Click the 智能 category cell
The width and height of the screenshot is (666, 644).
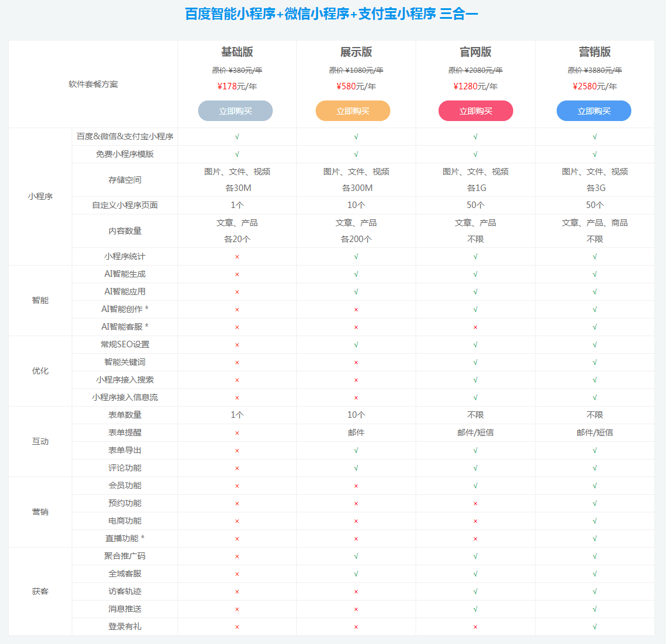[41, 300]
